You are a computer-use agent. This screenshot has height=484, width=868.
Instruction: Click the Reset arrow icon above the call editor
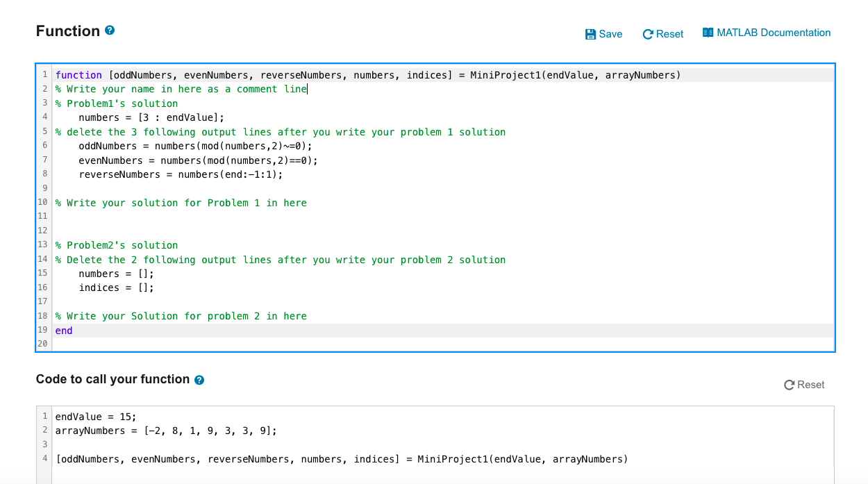tap(789, 384)
